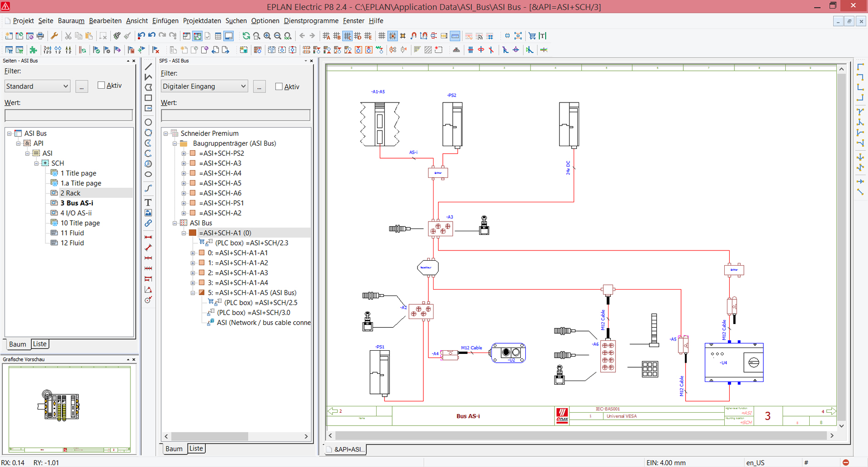Screen dimensions: 868x467
Task: Select the Text tool in the drawing toolbar
Action: pos(148,202)
